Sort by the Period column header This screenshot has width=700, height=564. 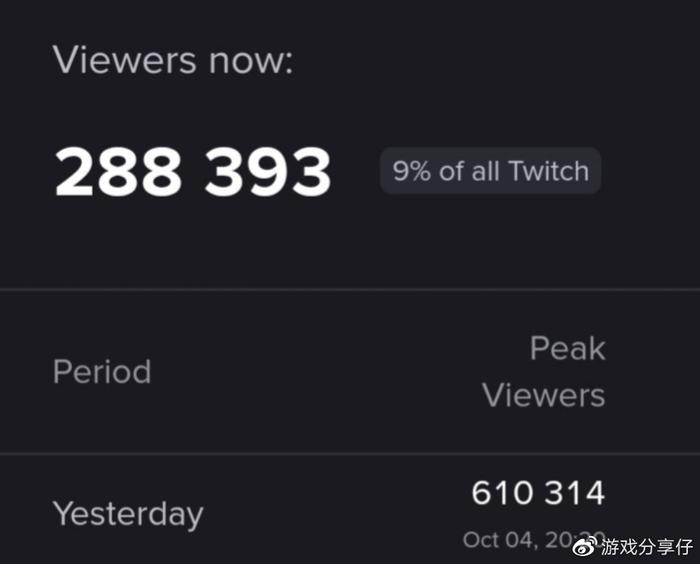tap(102, 372)
